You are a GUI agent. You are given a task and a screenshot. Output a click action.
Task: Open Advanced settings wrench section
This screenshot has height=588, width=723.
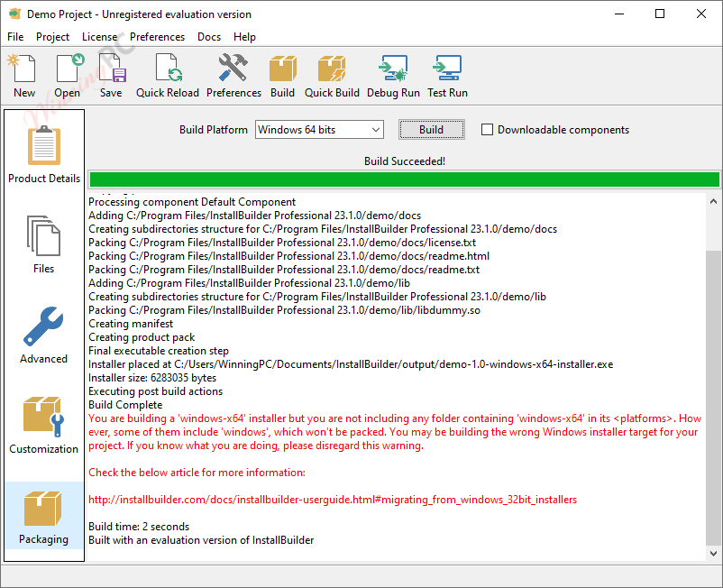tap(44, 335)
